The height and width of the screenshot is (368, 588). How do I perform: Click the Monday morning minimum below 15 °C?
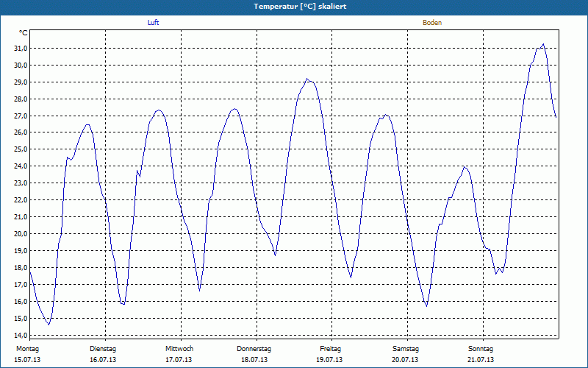tap(49, 324)
